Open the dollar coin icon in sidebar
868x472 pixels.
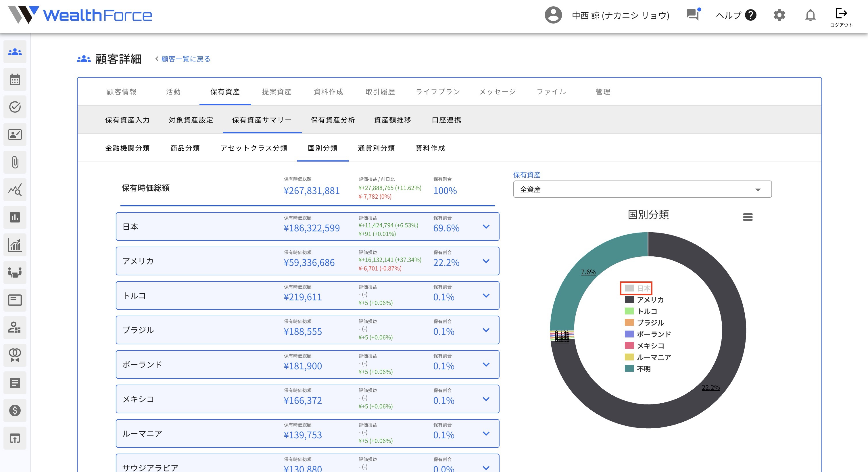pyautogui.click(x=15, y=410)
